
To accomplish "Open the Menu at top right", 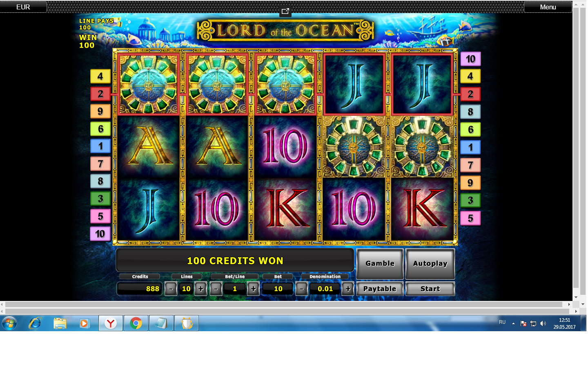I will click(x=548, y=7).
